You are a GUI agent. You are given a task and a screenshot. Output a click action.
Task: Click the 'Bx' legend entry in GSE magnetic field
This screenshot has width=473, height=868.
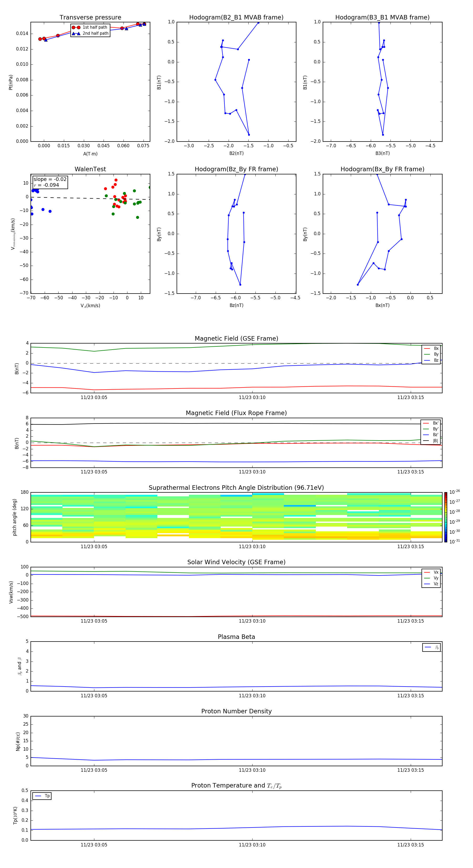(431, 349)
